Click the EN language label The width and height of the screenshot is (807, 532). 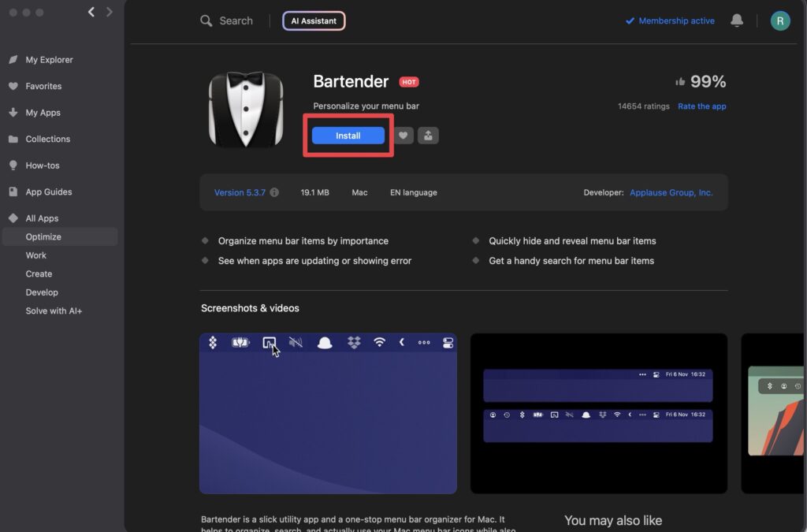(x=413, y=192)
